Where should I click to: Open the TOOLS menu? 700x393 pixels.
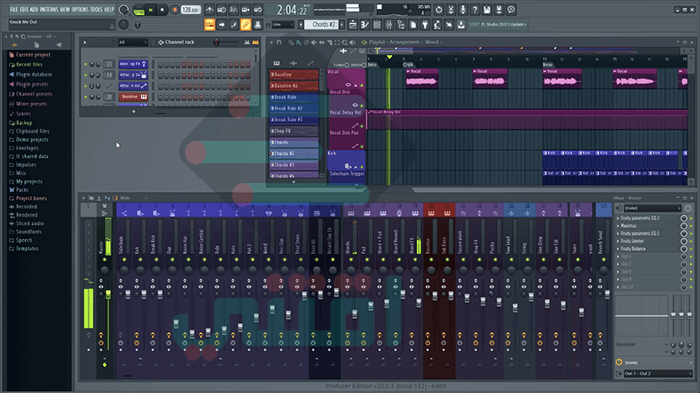[96, 9]
